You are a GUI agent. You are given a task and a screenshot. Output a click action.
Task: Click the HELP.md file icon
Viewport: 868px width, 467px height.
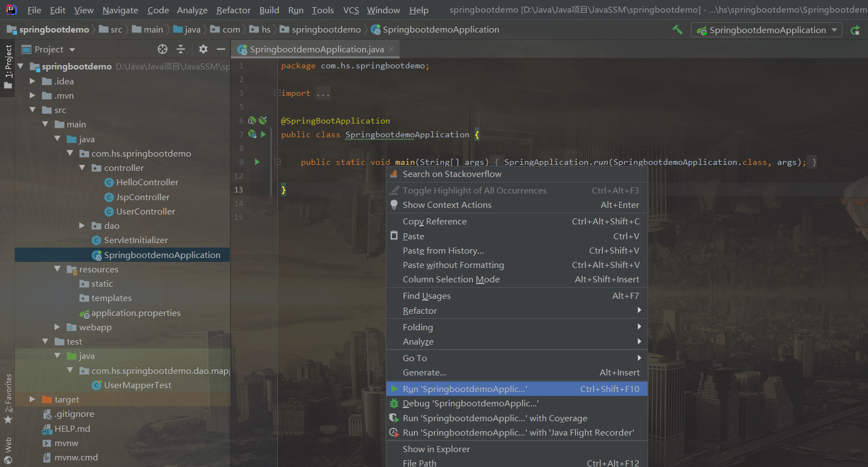47,429
